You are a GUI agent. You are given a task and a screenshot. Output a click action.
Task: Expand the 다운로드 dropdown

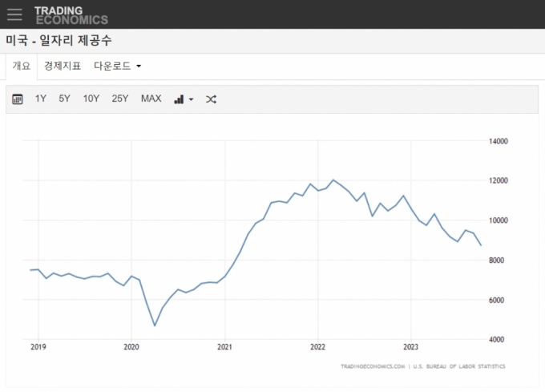click(117, 66)
